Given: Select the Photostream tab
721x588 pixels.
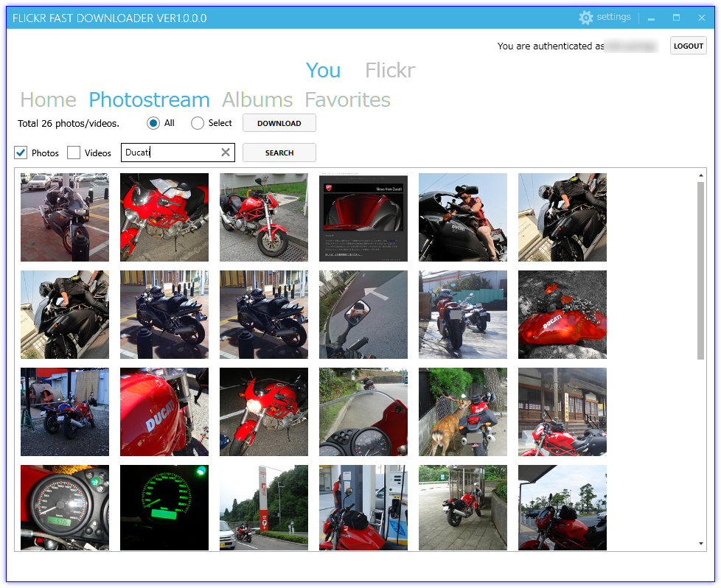Looking at the screenshot, I should (149, 99).
